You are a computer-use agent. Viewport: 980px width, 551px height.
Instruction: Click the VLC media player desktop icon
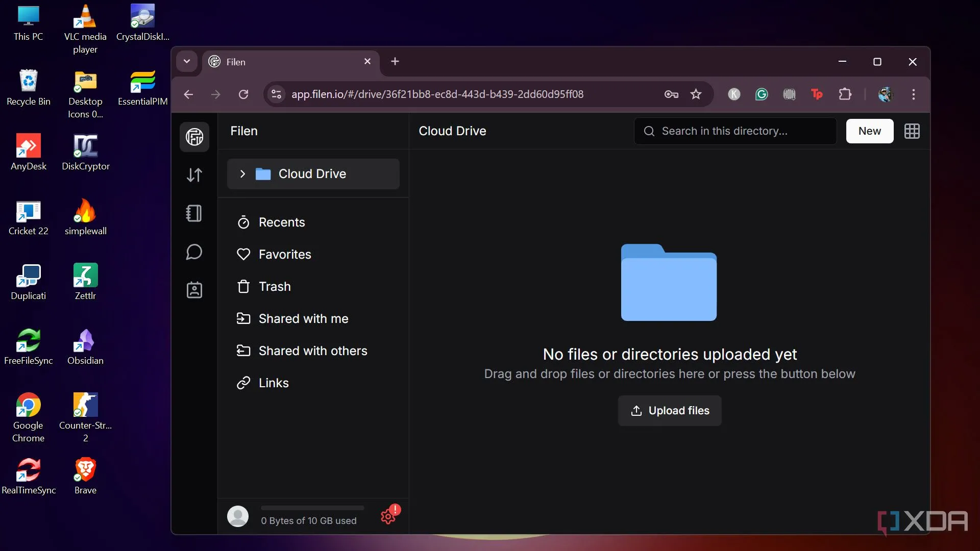click(85, 30)
